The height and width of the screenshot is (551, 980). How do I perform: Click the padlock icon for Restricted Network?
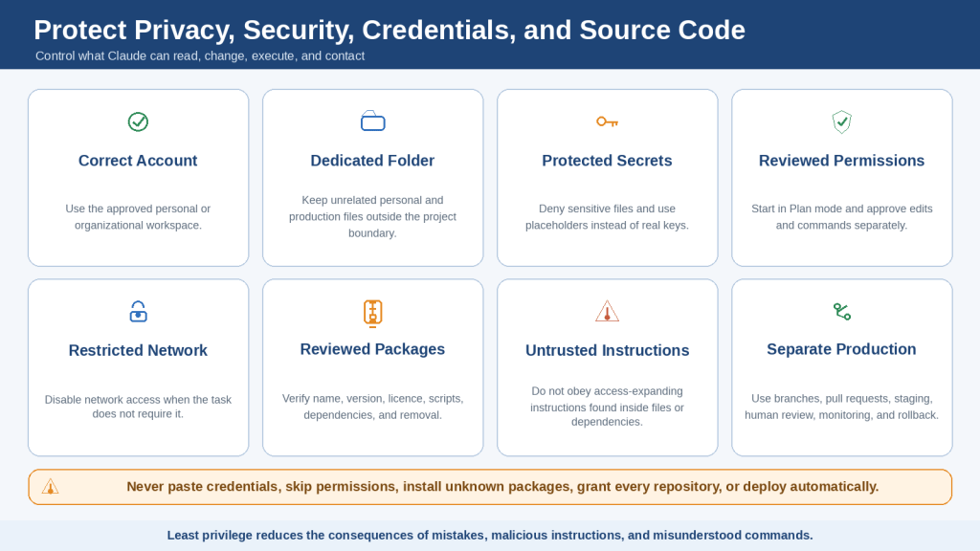[138, 311]
